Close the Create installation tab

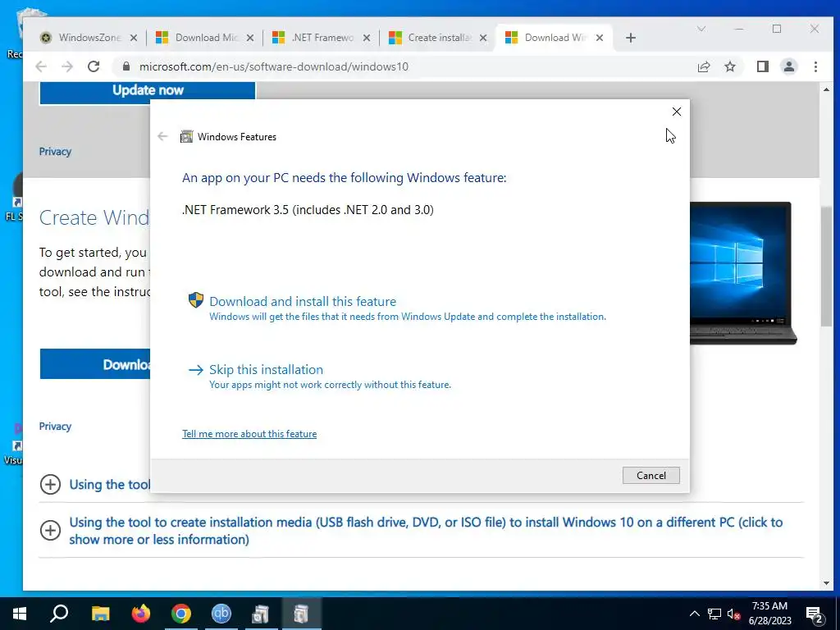[483, 38]
